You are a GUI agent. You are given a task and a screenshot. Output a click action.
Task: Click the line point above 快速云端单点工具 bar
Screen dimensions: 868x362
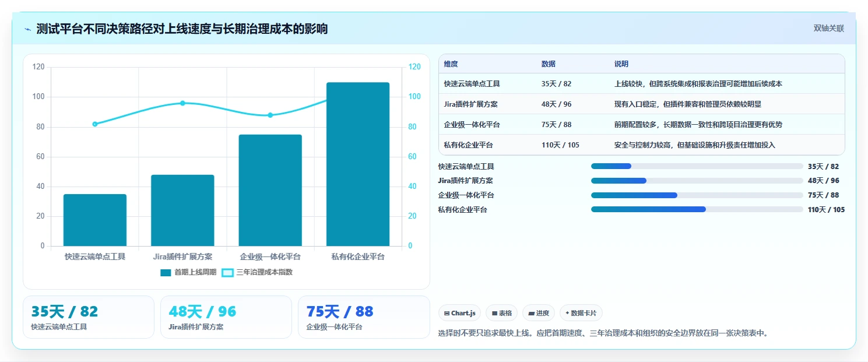(95, 124)
